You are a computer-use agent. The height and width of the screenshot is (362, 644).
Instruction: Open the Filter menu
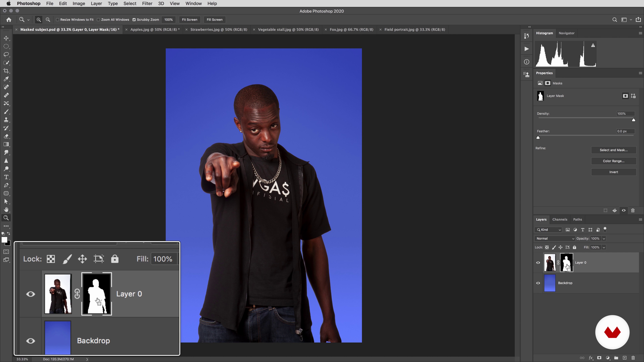pos(147,4)
